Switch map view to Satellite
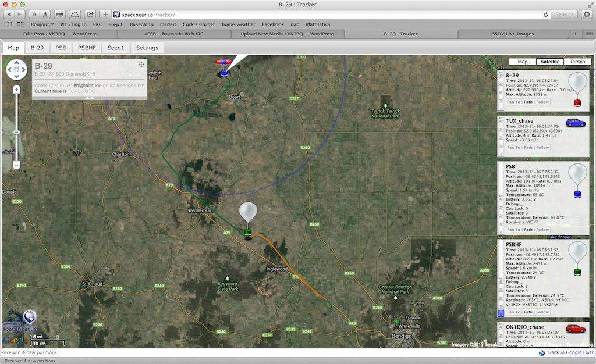 [549, 62]
